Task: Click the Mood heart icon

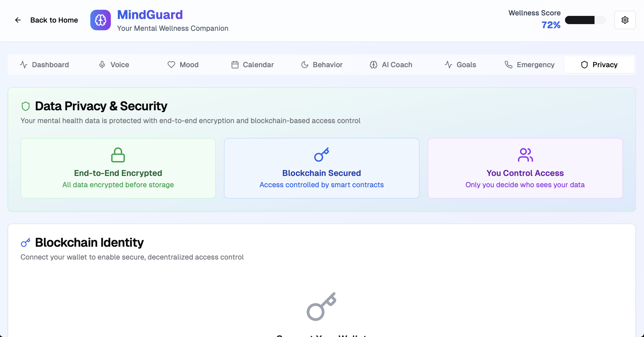Action: [x=171, y=65]
